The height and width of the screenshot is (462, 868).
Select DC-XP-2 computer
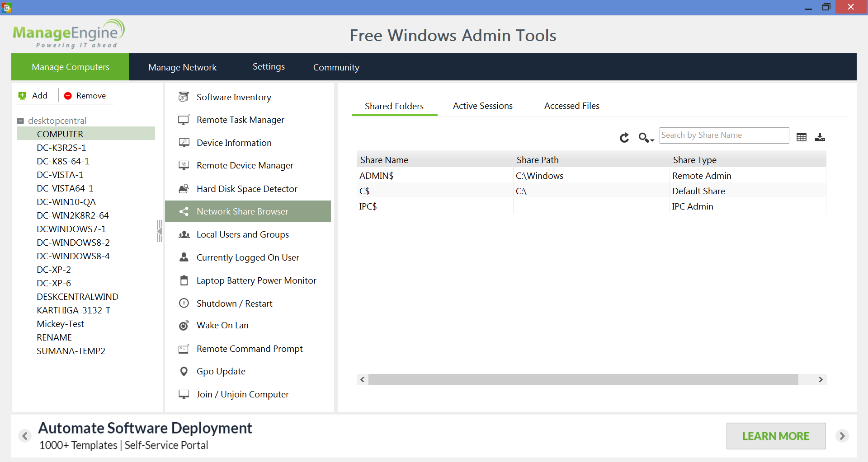tap(53, 270)
